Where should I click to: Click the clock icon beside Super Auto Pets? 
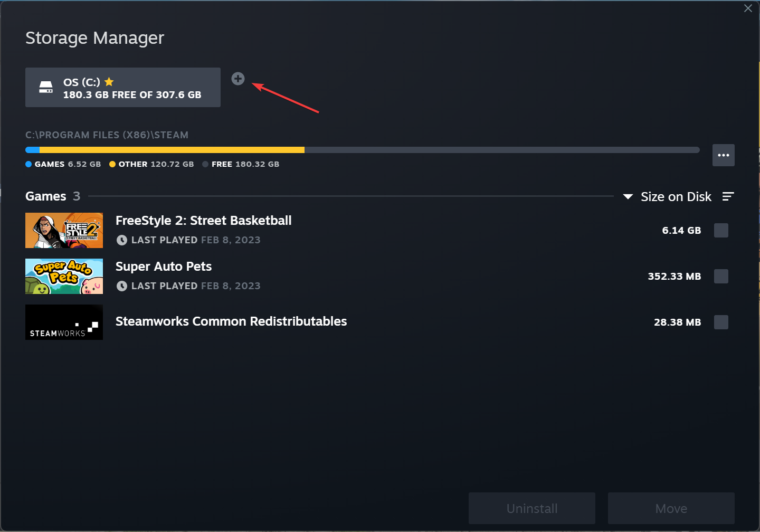coord(122,286)
